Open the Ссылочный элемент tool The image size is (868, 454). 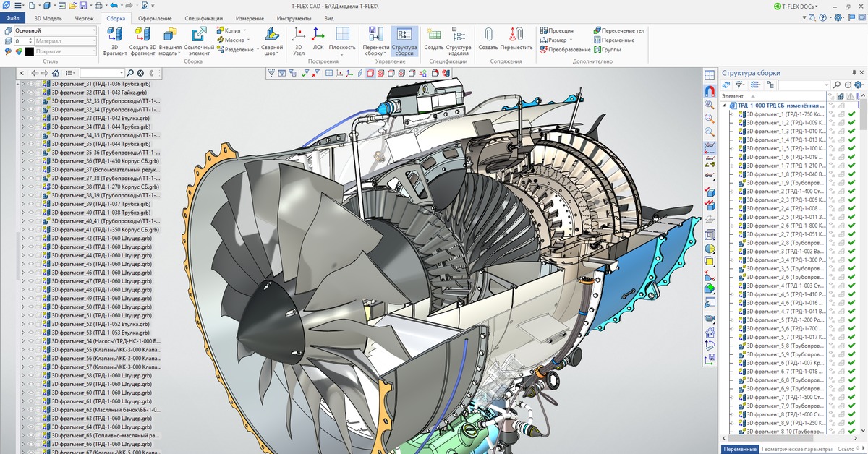[x=199, y=35]
